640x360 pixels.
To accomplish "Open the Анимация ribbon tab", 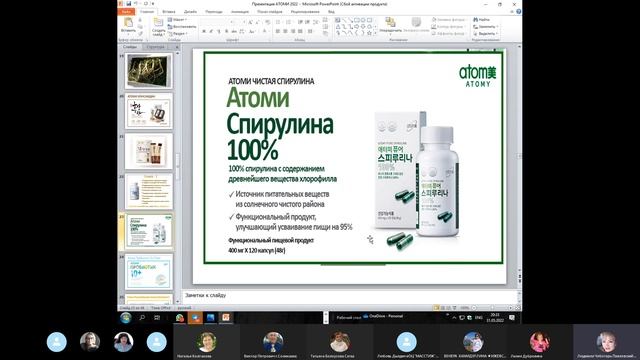I will [240, 12].
